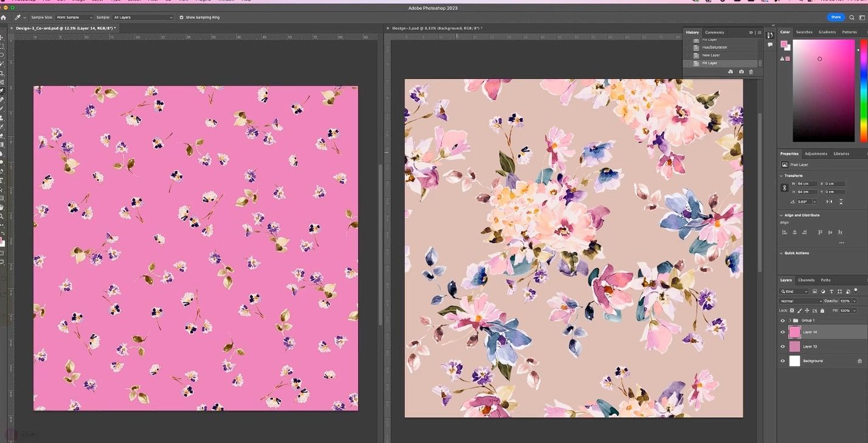
Task: Select the Eyedropper tool in the toolbar
Action: click(2, 90)
